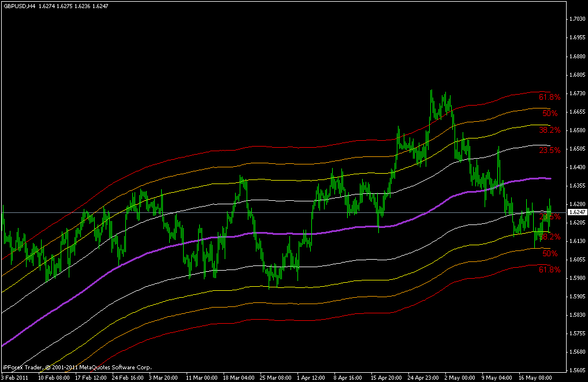Click the 1.6205 price axis label
Viewport: 588px width, 382px height.
577,223
